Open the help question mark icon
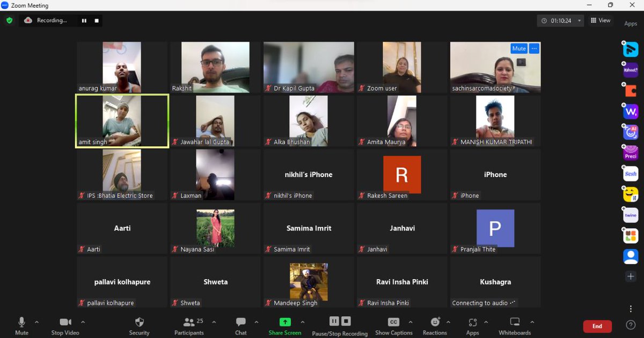 pos(631,325)
